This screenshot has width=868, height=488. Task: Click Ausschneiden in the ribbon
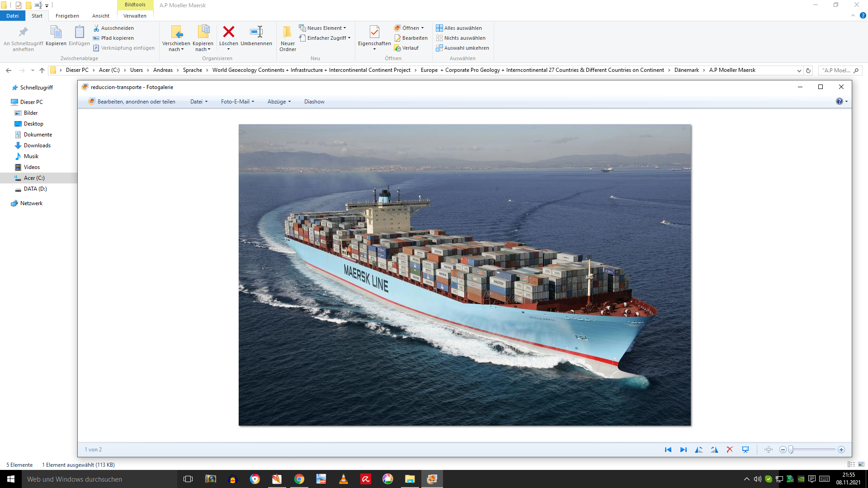coord(113,28)
